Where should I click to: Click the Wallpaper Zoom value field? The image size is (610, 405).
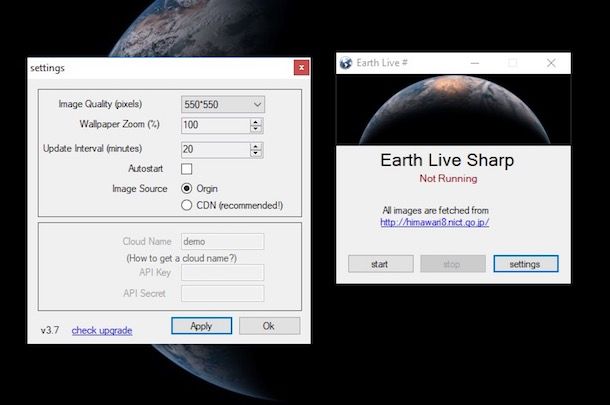click(216, 125)
